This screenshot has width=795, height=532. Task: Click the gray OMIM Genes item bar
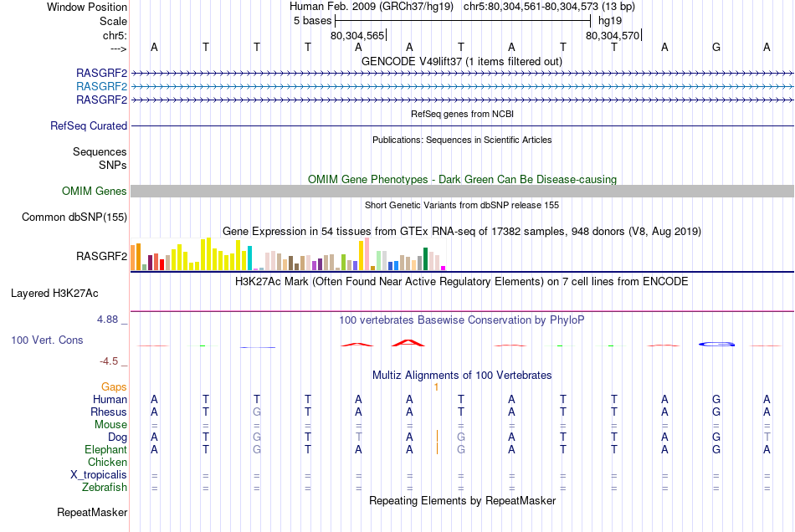click(463, 191)
